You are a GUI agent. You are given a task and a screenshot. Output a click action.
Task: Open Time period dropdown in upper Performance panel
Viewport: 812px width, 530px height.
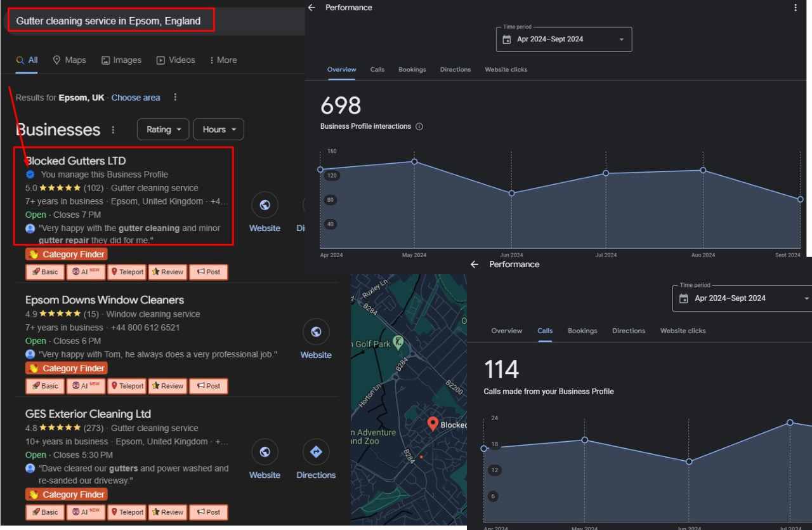(564, 39)
